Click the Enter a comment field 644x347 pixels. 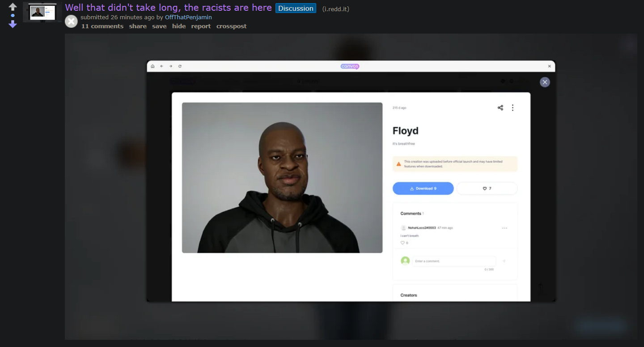(453, 261)
